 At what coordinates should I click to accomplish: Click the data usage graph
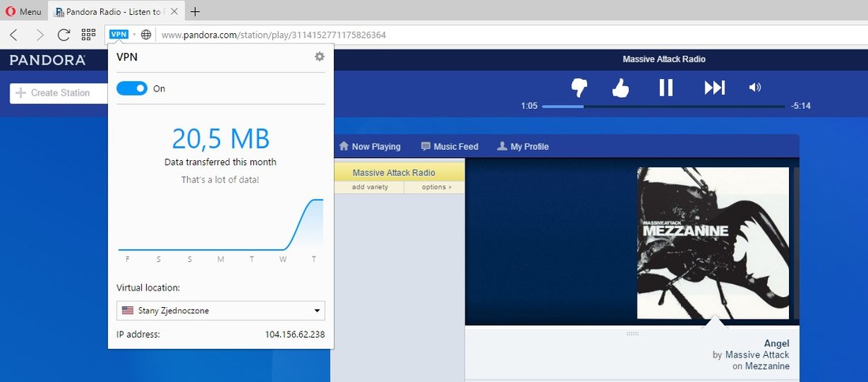point(221,225)
